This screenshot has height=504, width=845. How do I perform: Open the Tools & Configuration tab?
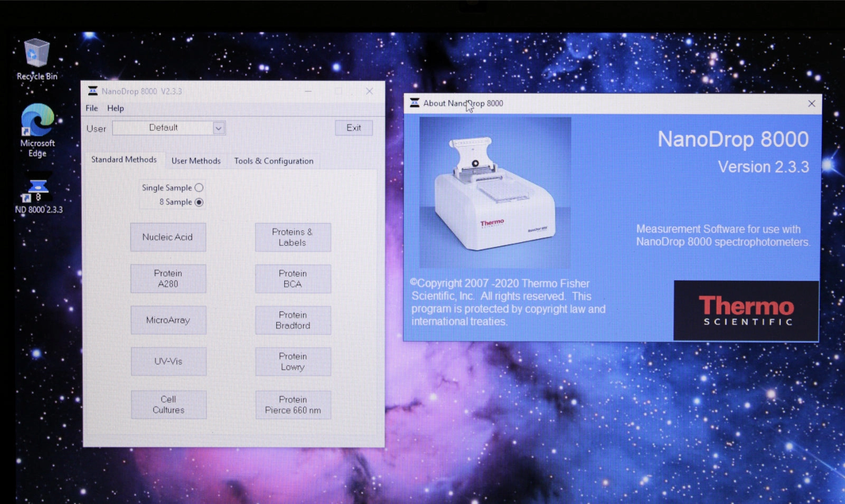(274, 160)
